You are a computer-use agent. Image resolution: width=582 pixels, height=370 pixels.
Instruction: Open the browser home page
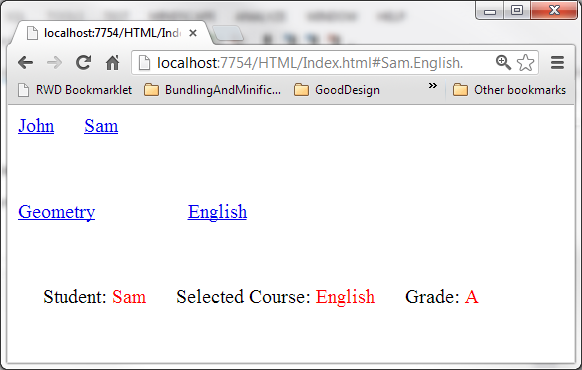pyautogui.click(x=112, y=62)
